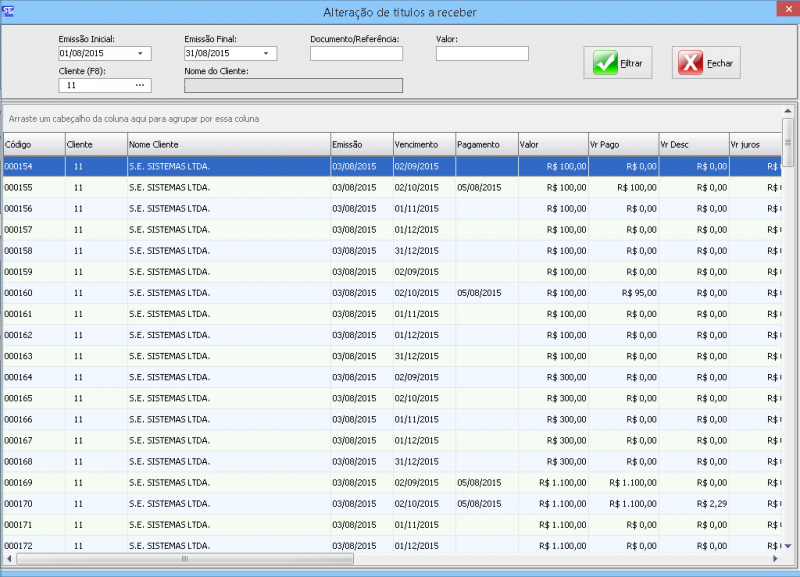Click the Documento/Referência input field
Viewport: 800px width, 577px height.
click(355, 54)
